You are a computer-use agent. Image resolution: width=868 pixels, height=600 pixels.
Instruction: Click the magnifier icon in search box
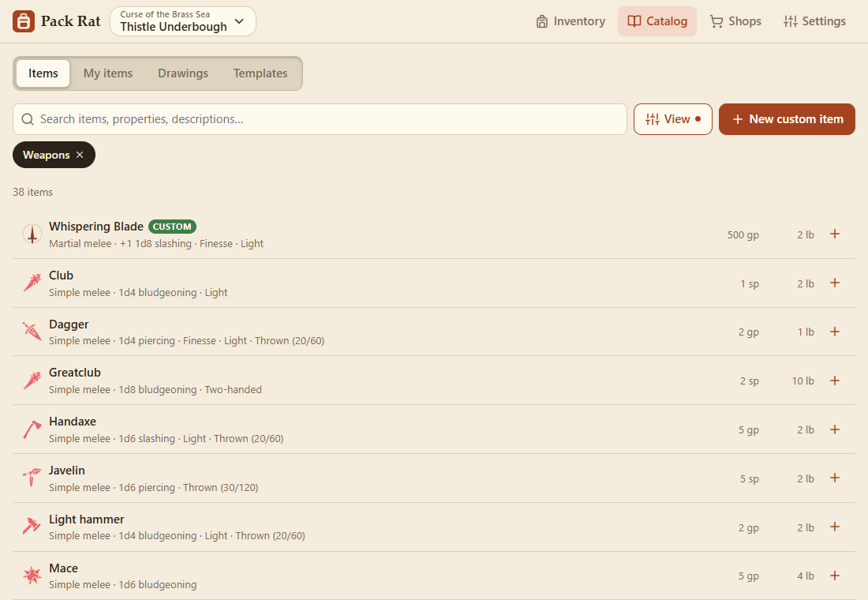pos(28,119)
